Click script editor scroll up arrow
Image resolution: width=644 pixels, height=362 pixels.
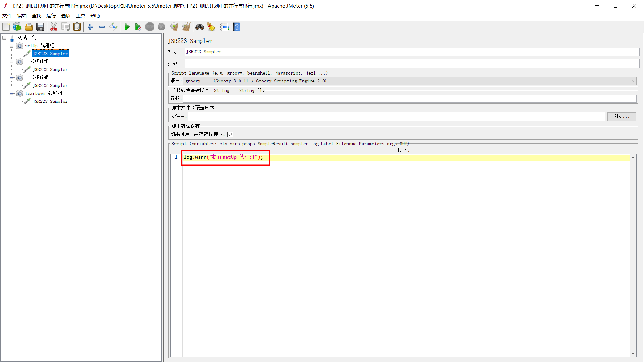tap(633, 157)
